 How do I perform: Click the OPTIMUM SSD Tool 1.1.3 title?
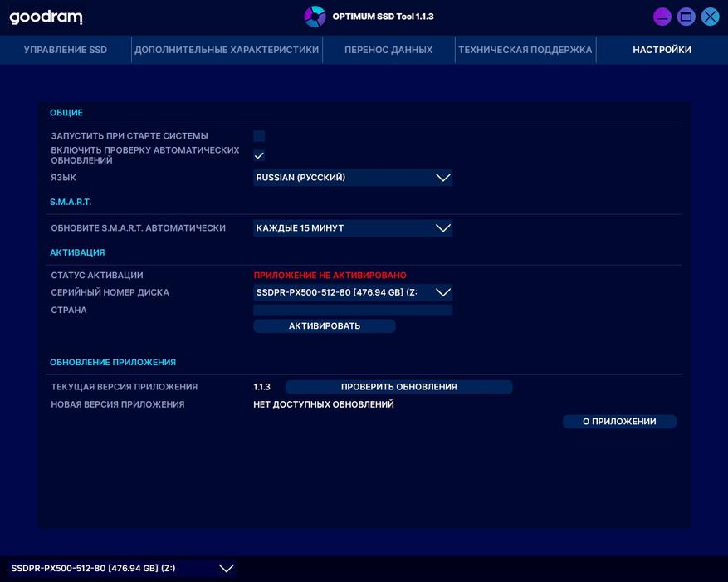tap(383, 17)
